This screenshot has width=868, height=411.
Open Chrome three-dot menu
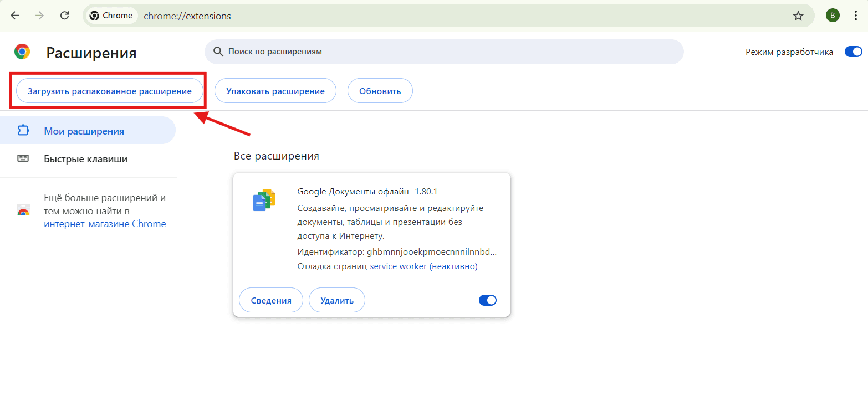point(856,16)
